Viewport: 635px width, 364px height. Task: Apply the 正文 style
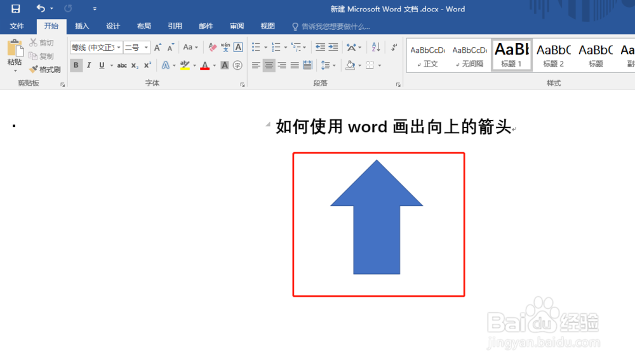point(427,56)
